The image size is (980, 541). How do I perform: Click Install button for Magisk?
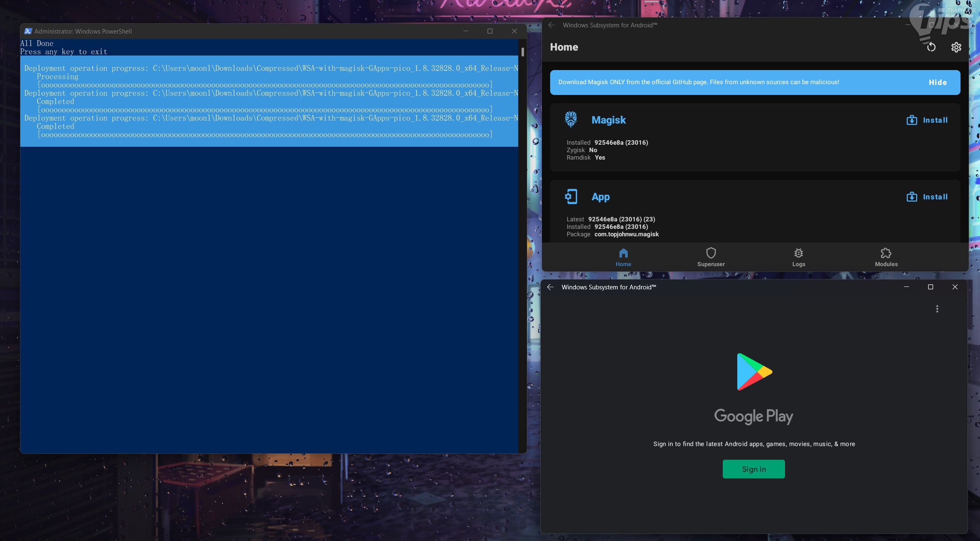927,120
